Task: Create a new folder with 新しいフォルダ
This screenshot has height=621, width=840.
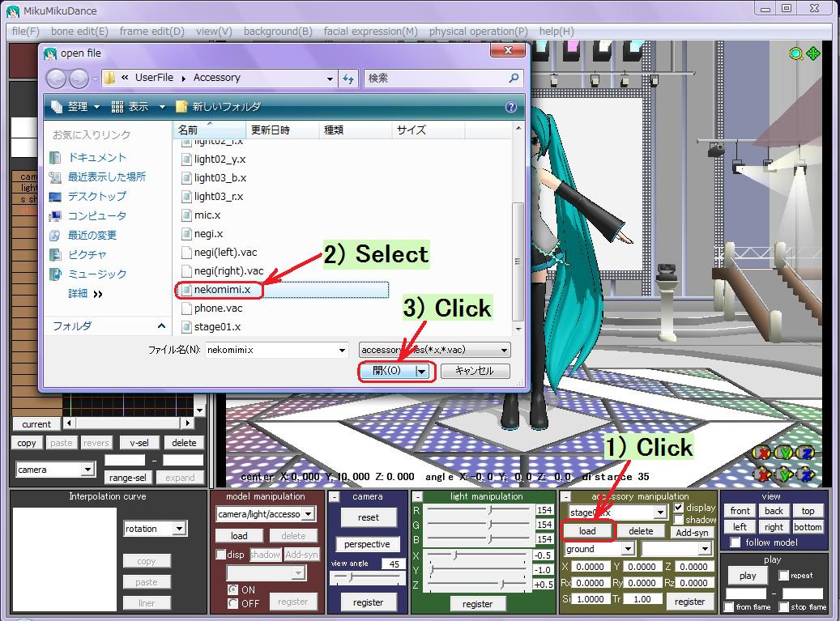Action: (x=219, y=107)
